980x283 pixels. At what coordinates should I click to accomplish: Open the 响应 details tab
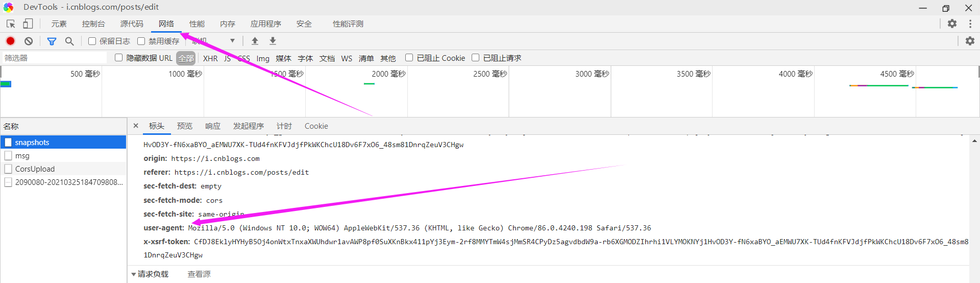[213, 126]
